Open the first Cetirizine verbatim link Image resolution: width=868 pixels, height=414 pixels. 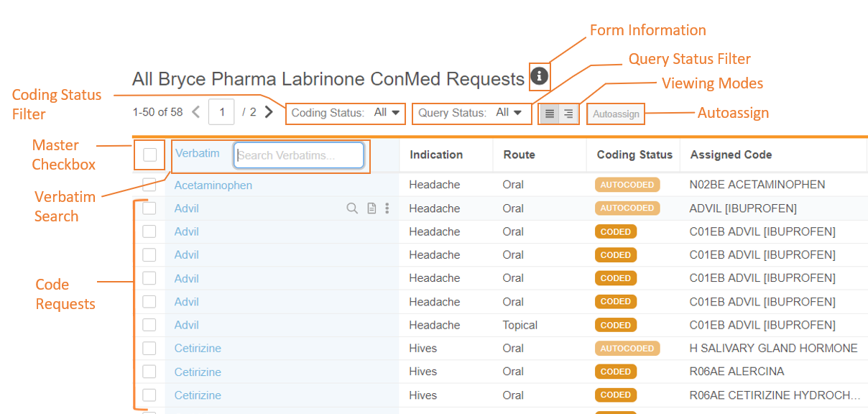[198, 349]
